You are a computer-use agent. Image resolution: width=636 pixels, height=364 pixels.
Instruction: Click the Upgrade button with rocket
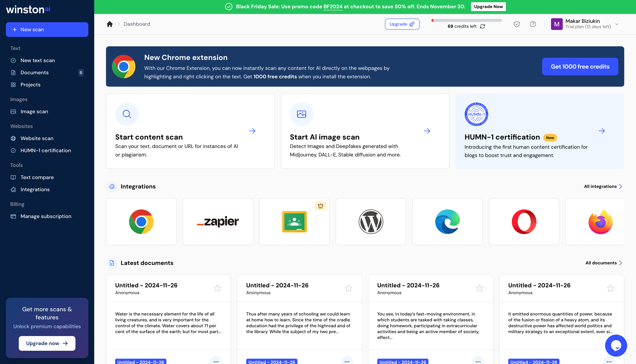point(402,24)
